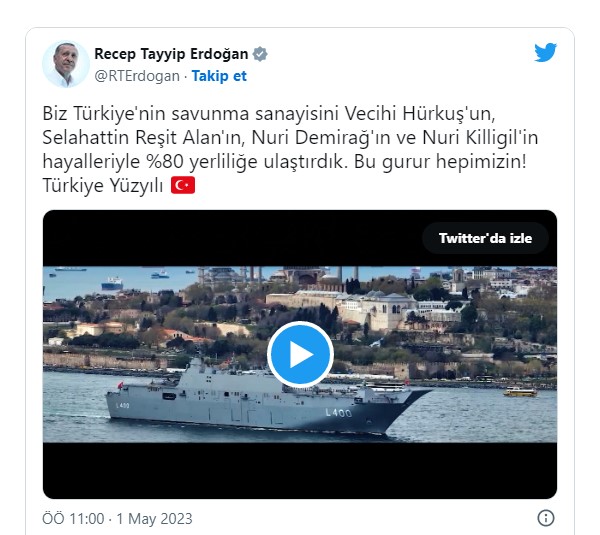Click the yellow ferry in the video frame
Image resolution: width=600 pixels, height=535 pixels.
pyautogui.click(x=520, y=392)
